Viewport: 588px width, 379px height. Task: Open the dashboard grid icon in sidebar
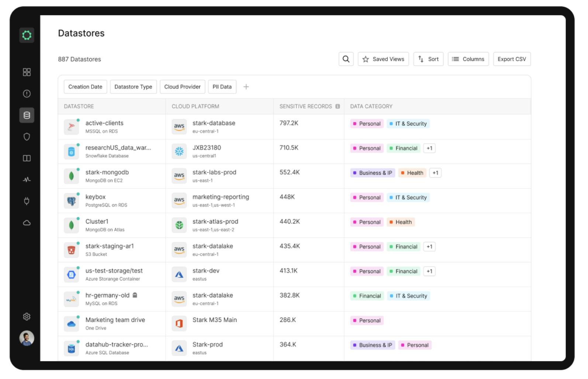[27, 72]
